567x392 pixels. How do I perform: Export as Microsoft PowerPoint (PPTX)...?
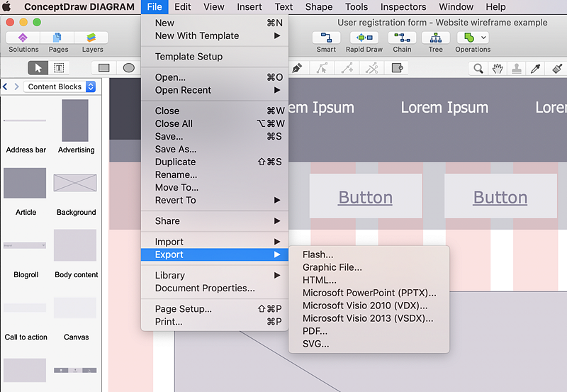pos(369,293)
